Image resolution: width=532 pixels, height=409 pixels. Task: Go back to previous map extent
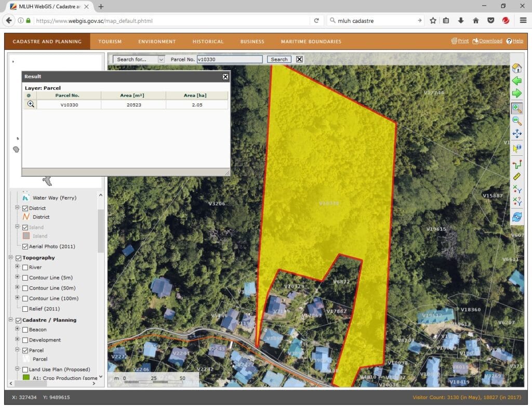coord(516,81)
